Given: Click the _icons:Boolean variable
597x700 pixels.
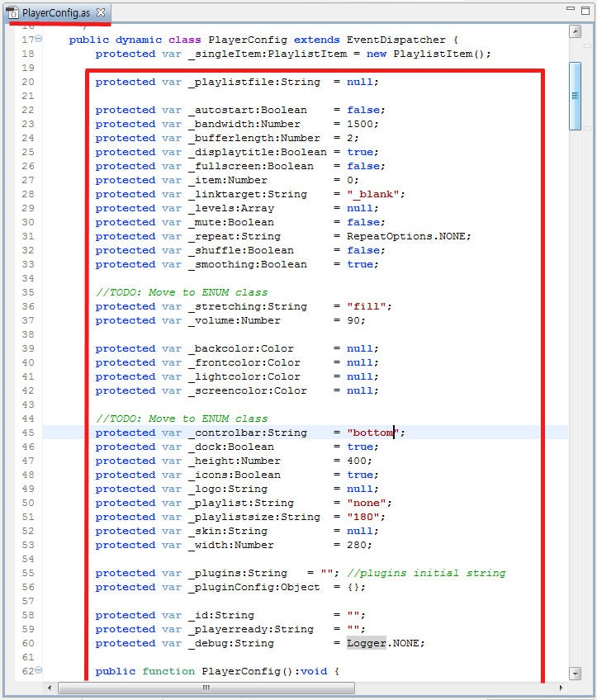Looking at the screenshot, I should (x=235, y=475).
